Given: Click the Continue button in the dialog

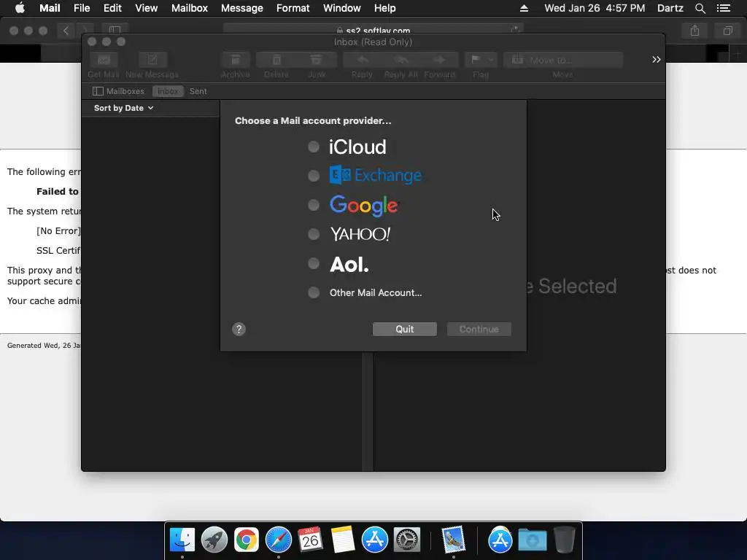Looking at the screenshot, I should pyautogui.click(x=479, y=329).
